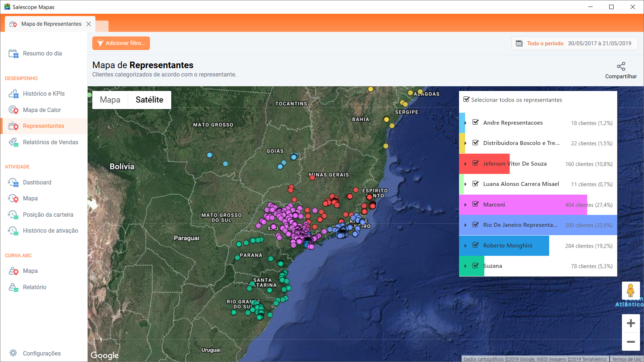
Task: Click Roberto Monghini blue proportion bar
Action: (504, 246)
